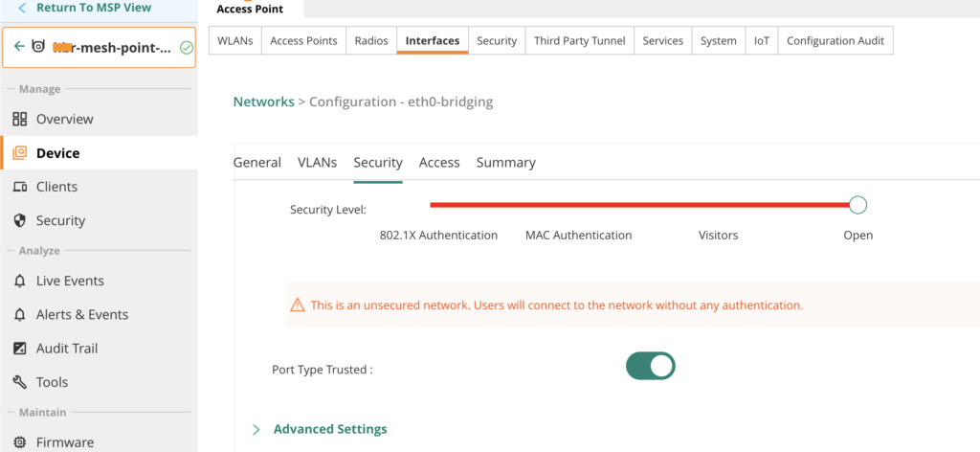Select the Configuration Audit tab
The image size is (980, 452).
(x=835, y=41)
